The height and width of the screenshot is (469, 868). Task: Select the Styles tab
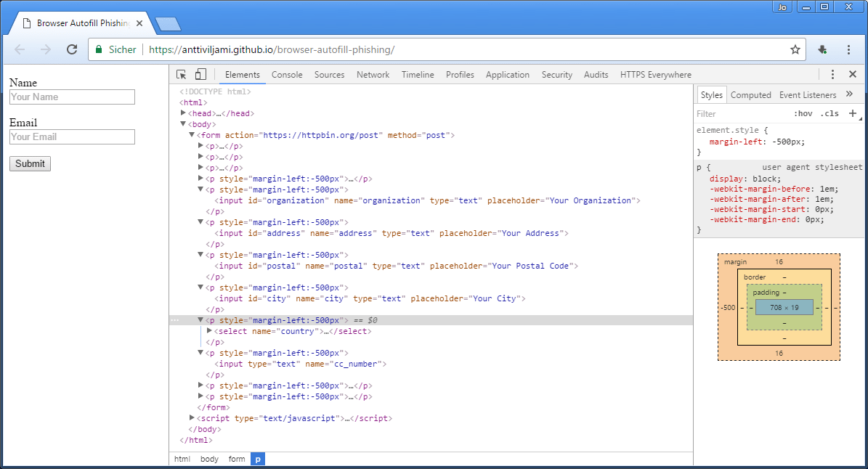tap(711, 95)
